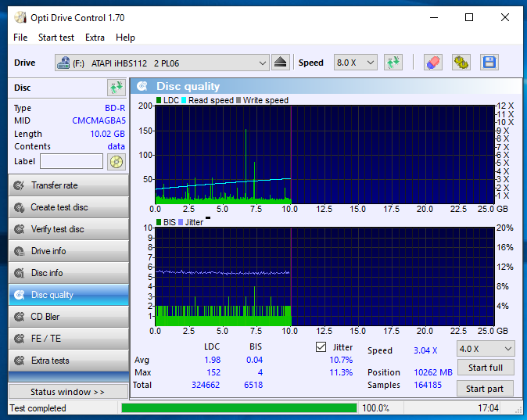Select the Disc quality panel
Screen dimensions: 527x420
(69, 295)
